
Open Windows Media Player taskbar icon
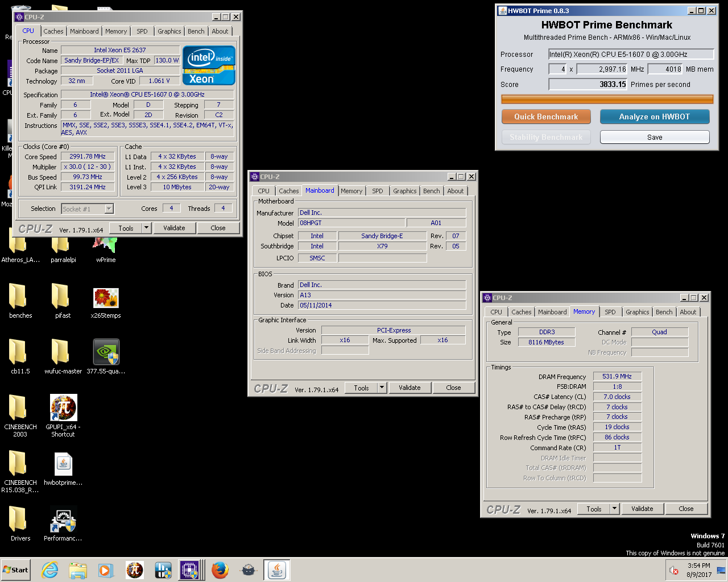[x=106, y=570]
